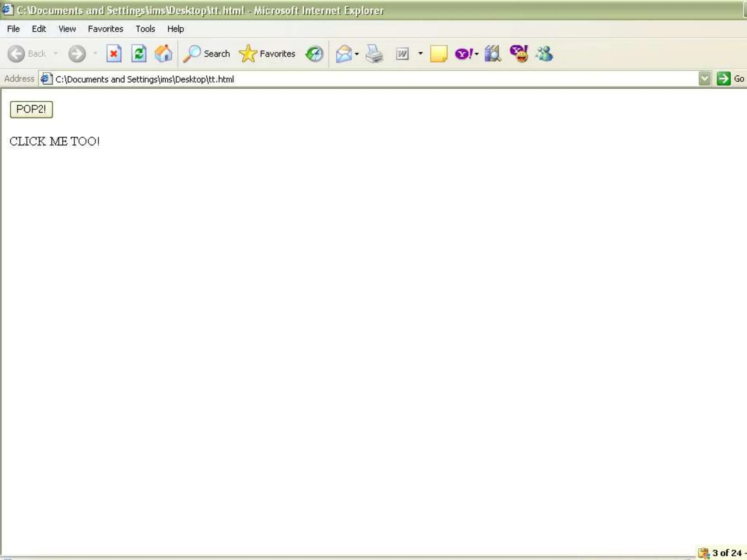The image size is (747, 560).
Task: Click the Print icon
Action: [374, 54]
